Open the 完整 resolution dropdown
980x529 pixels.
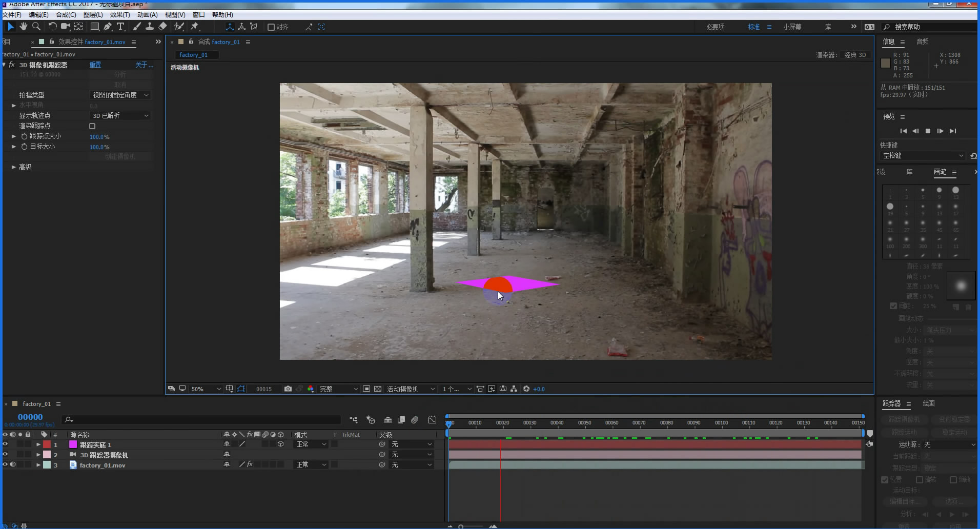point(339,389)
